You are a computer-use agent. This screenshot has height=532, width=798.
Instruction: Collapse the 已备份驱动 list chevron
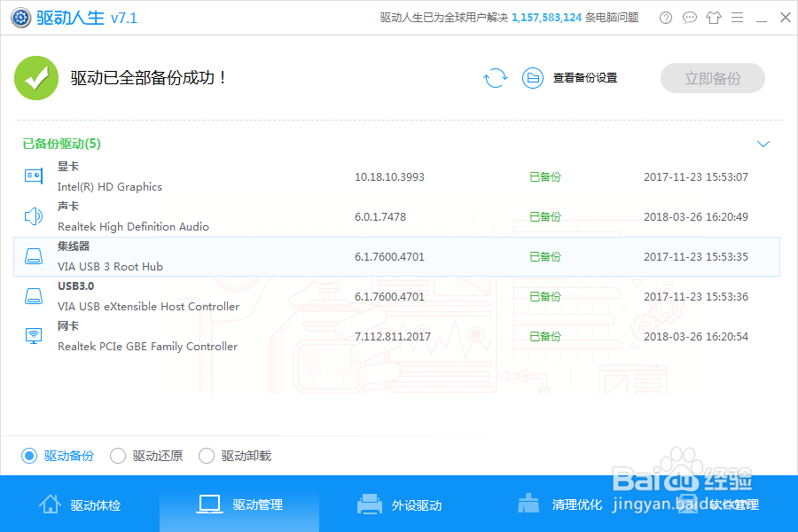click(763, 144)
